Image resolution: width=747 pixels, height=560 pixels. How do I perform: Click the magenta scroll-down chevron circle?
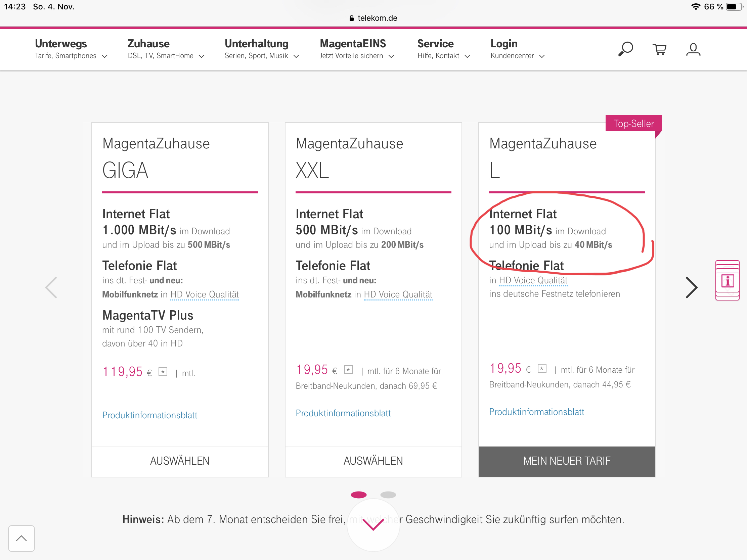(x=373, y=524)
